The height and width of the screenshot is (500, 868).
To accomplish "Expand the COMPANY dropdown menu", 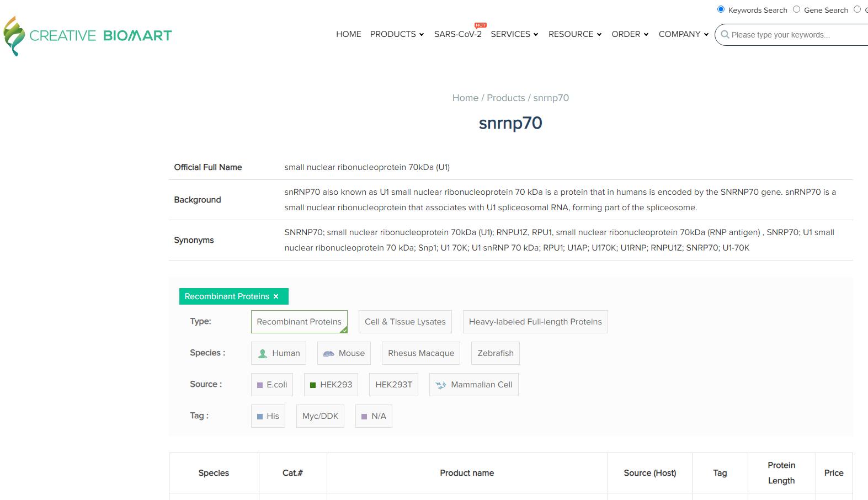I will tap(684, 34).
